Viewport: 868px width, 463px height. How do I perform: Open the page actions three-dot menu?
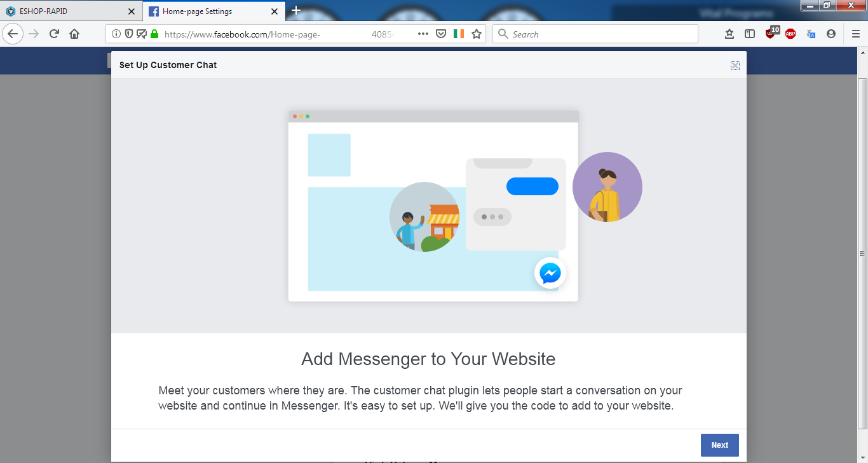pos(423,34)
